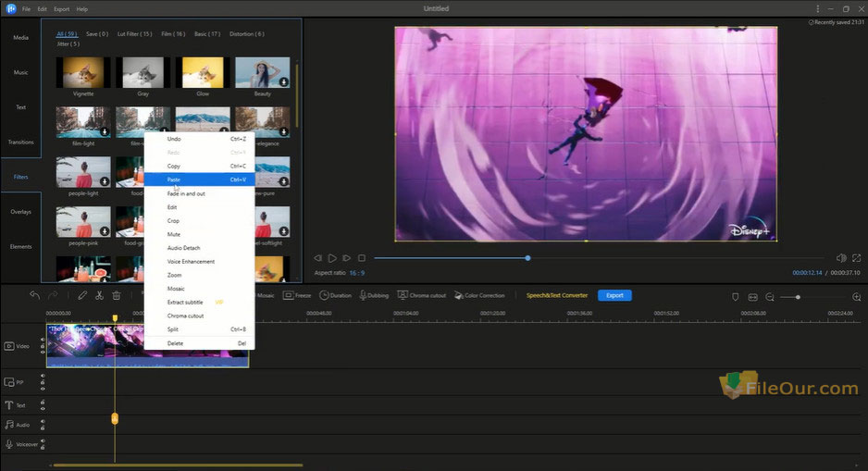Download the film-light filter
The image size is (868, 471).
pos(105,131)
